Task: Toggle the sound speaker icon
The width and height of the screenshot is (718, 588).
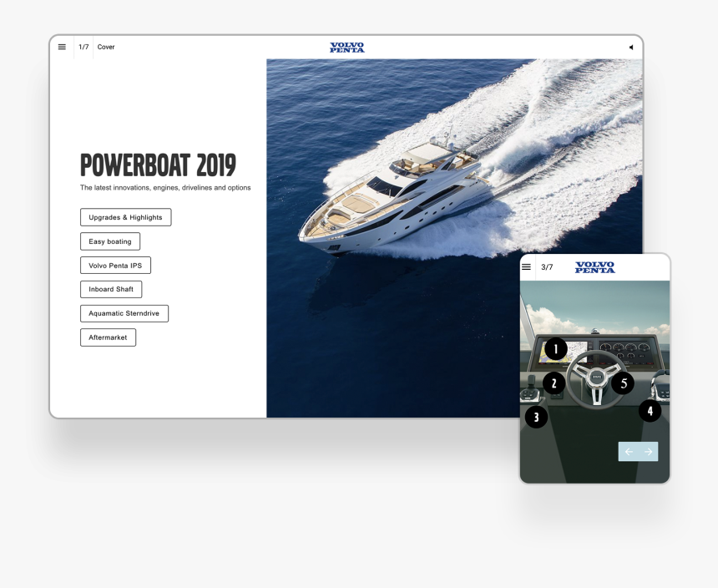Action: (x=631, y=47)
